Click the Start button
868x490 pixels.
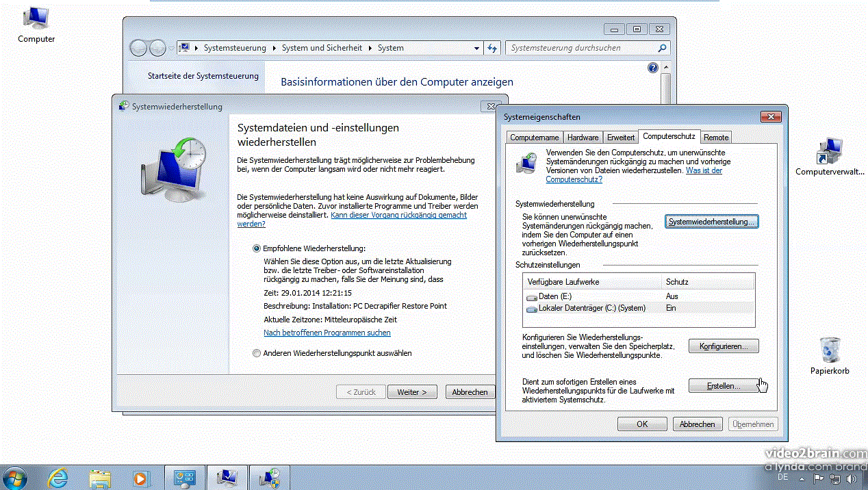click(x=14, y=477)
